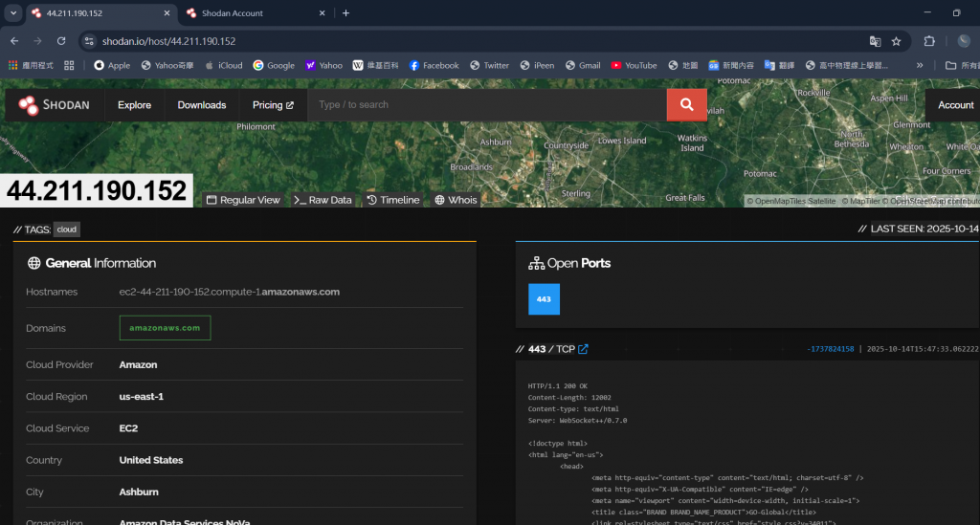Image resolution: width=980 pixels, height=525 pixels.
Task: Click the MapTiler attribution link on map
Action: (860, 201)
